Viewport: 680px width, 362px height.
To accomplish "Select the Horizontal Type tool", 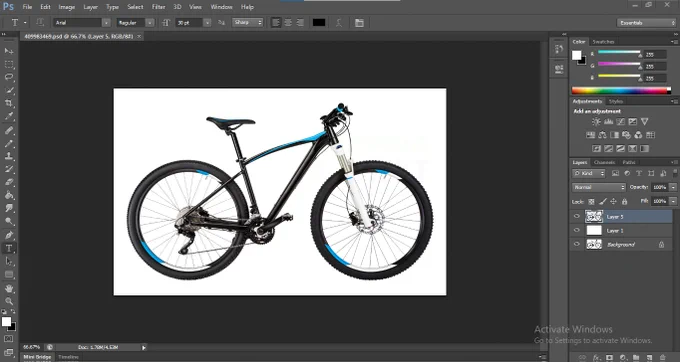I will point(9,248).
